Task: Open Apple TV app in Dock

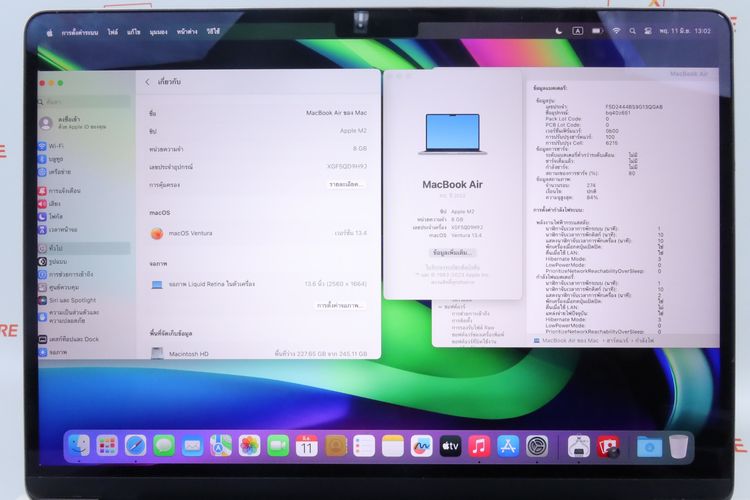Action: [x=450, y=446]
